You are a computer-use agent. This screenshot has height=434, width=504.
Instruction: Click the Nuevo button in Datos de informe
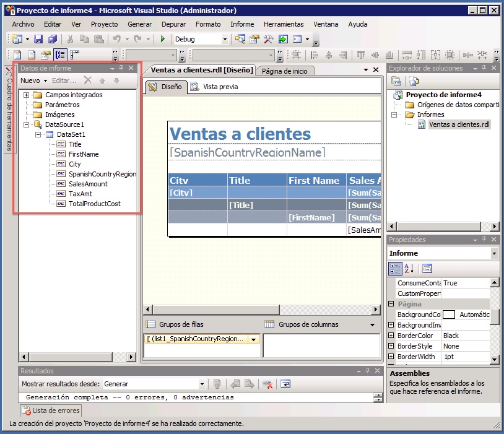32,80
